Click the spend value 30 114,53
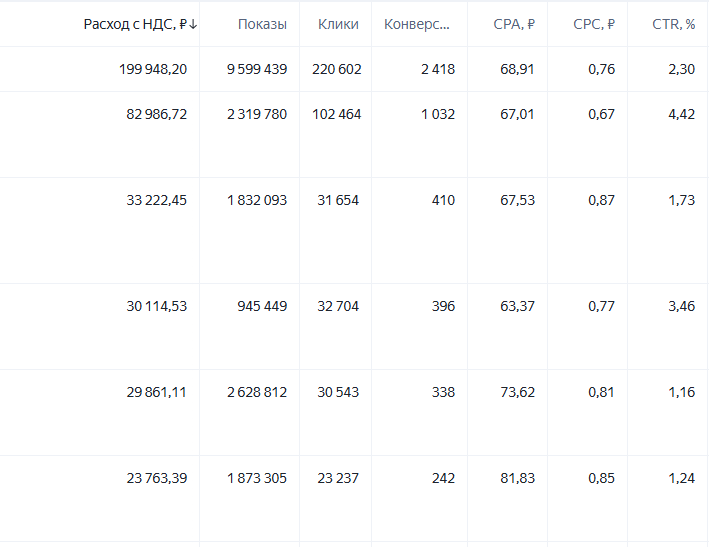 coord(156,307)
